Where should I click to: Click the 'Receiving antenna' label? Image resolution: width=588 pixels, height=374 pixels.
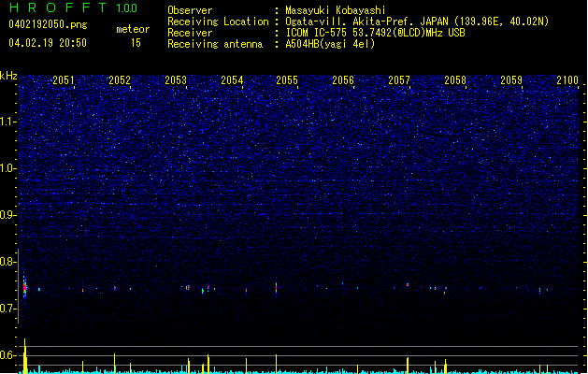(x=215, y=44)
